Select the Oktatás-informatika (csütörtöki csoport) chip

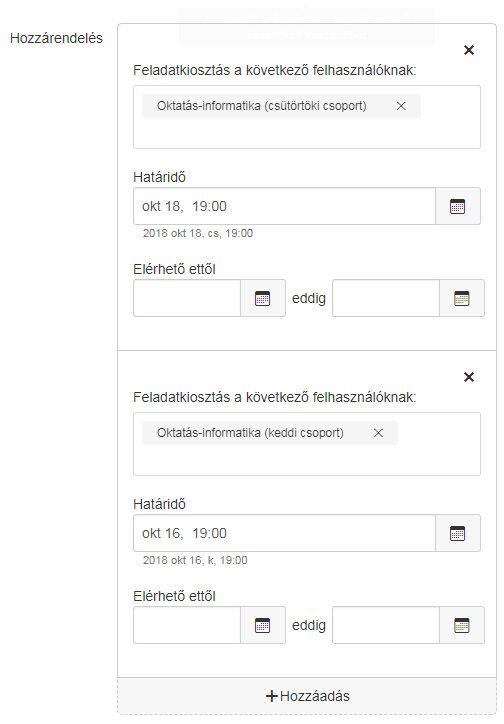(262, 106)
